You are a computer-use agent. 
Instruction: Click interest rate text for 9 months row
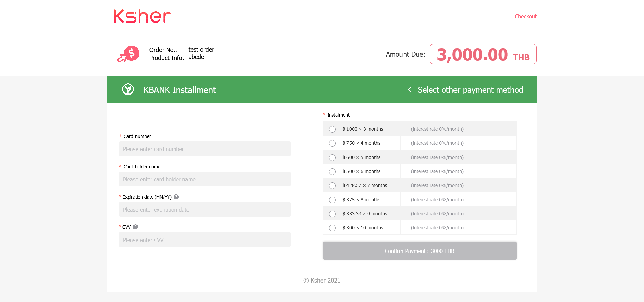(437, 214)
